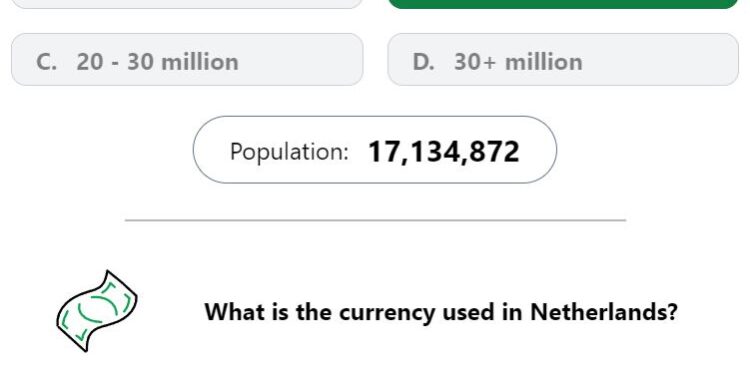Click the empty right side of option D
The height and width of the screenshot is (375, 750).
pyautogui.click(x=660, y=60)
